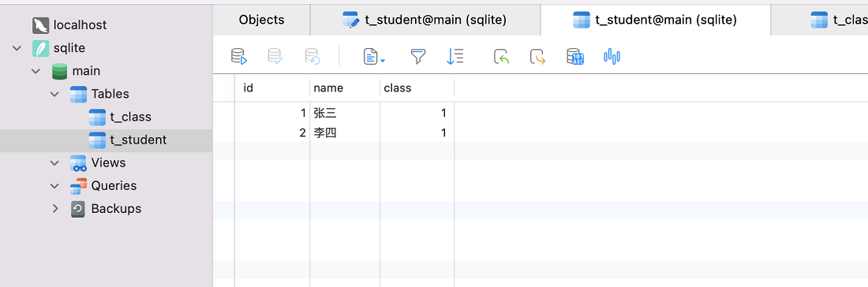Screen dimensions: 868x287
Task: Collapse the sqlite connection node
Action: pos(17,48)
